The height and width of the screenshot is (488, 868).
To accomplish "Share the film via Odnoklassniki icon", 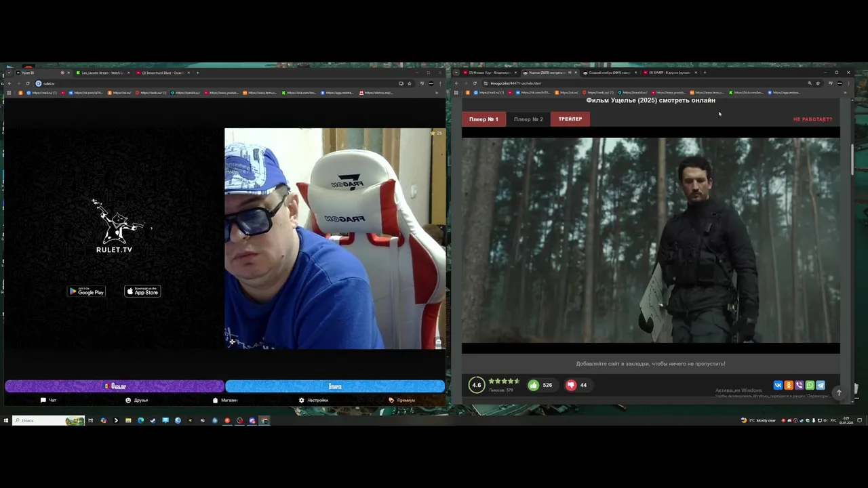I will pyautogui.click(x=789, y=385).
